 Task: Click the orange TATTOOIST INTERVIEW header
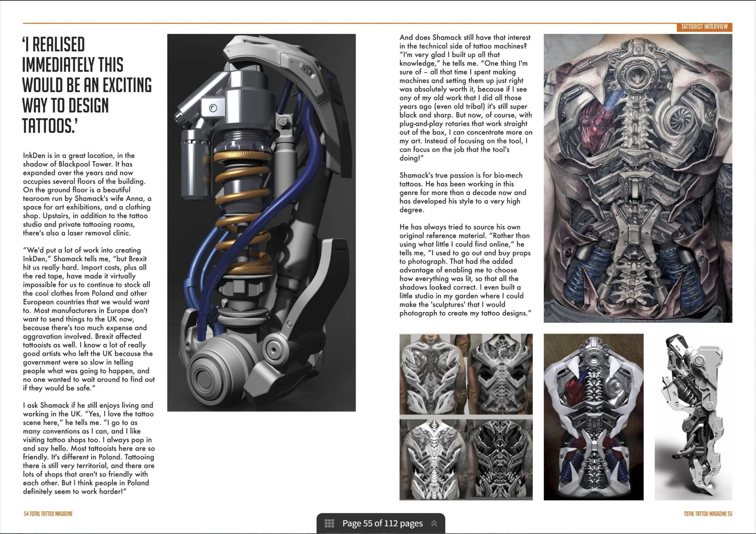pos(704,27)
